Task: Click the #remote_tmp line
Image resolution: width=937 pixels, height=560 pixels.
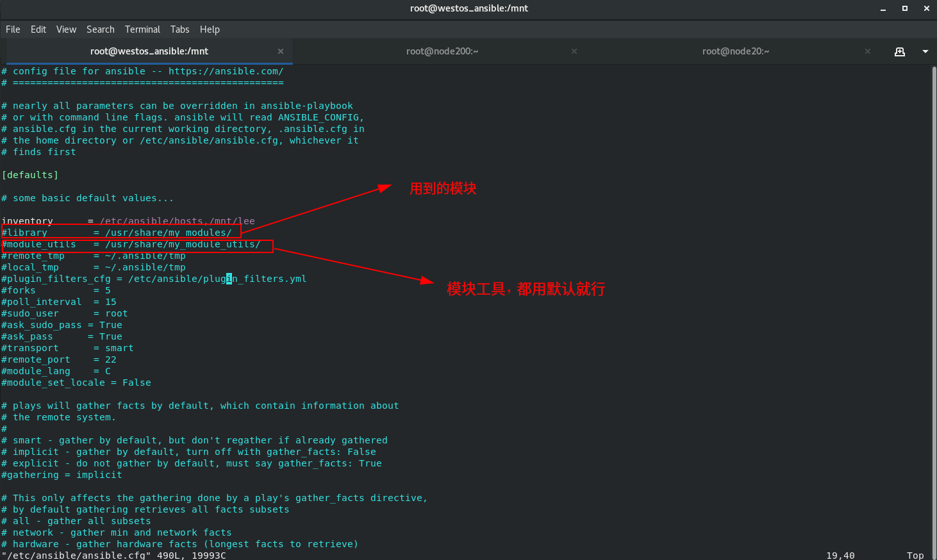Action: pyautogui.click(x=94, y=256)
